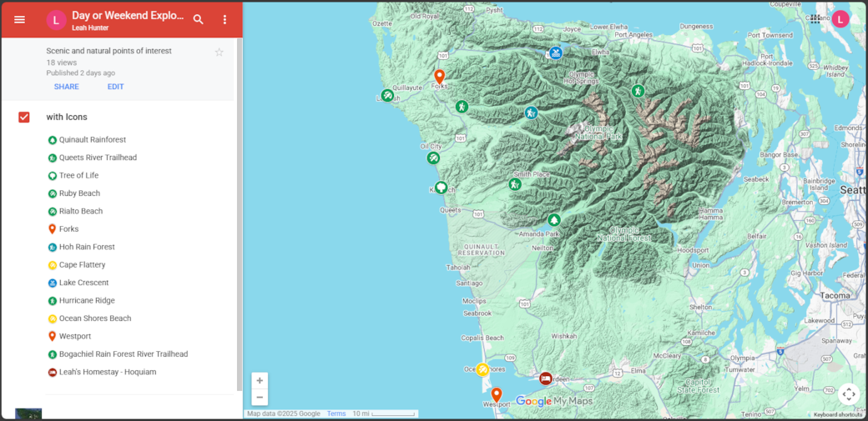Image resolution: width=868 pixels, height=421 pixels.
Task: Zoom in with the plus button
Action: click(260, 381)
